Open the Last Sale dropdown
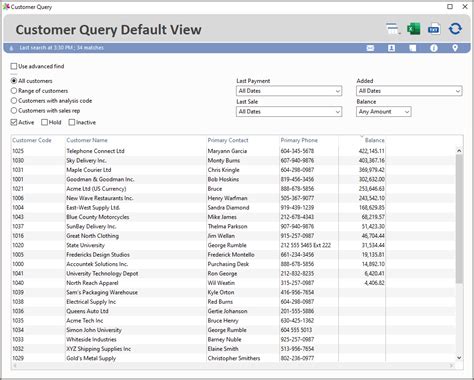This screenshot has height=380, width=474. coord(289,111)
